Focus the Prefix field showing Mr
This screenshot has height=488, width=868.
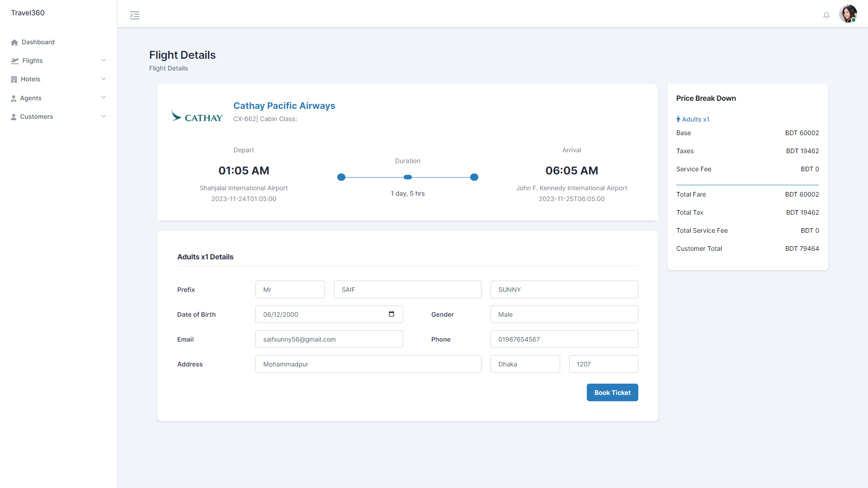pos(290,289)
